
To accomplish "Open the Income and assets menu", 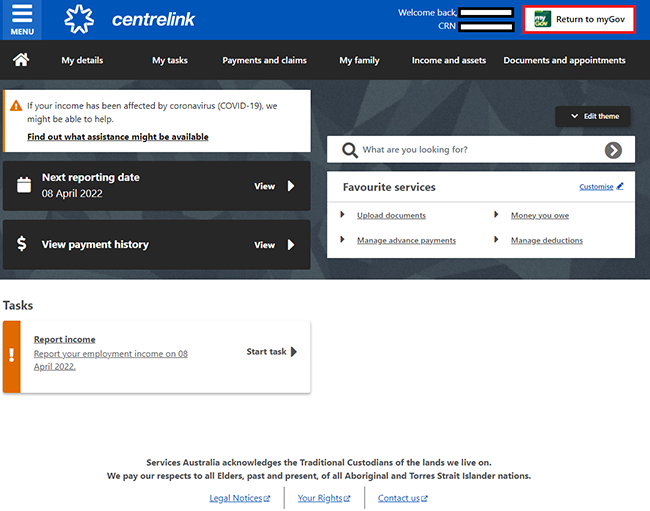I will [448, 60].
